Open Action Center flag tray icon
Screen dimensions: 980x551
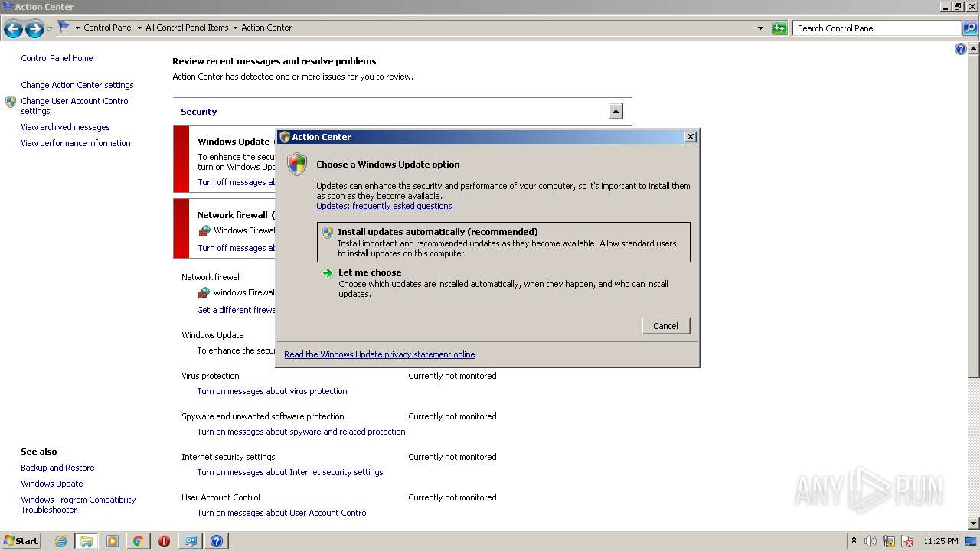[x=907, y=541]
